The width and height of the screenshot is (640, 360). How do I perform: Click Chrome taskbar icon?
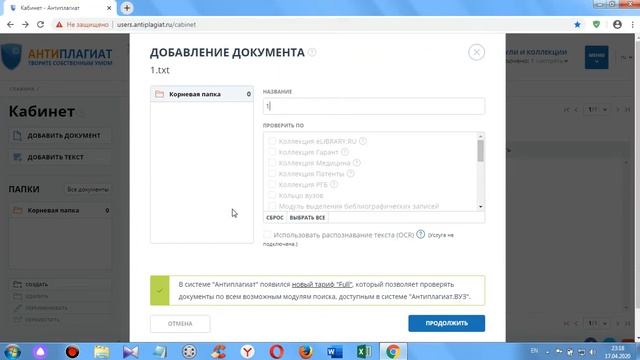tap(393, 351)
